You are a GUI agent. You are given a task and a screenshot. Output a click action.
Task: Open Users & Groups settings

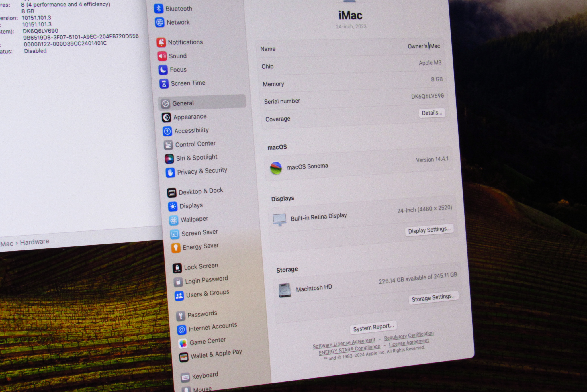tap(207, 293)
